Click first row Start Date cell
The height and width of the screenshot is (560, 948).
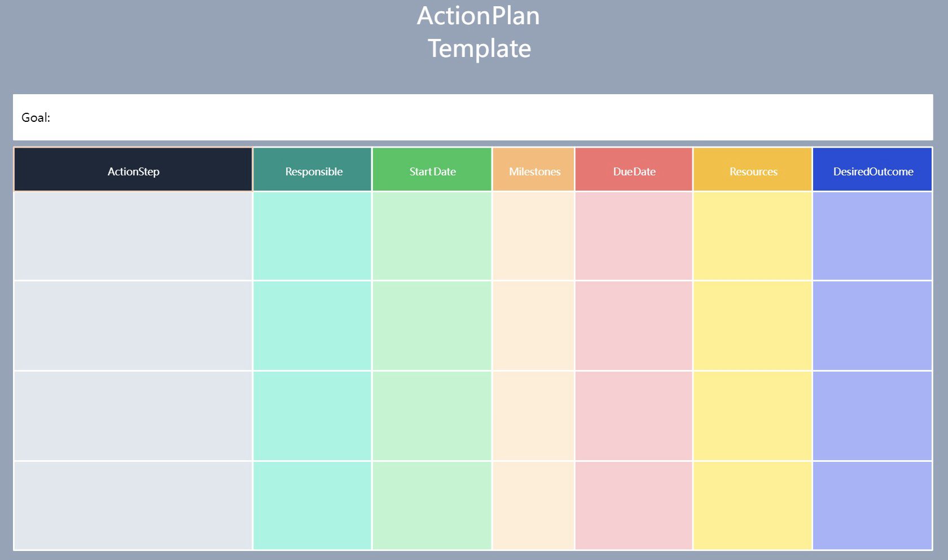tap(432, 236)
